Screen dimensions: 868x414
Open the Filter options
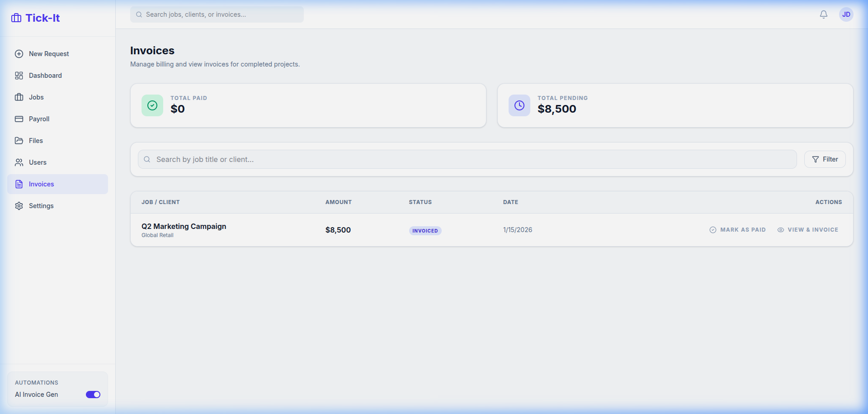825,159
